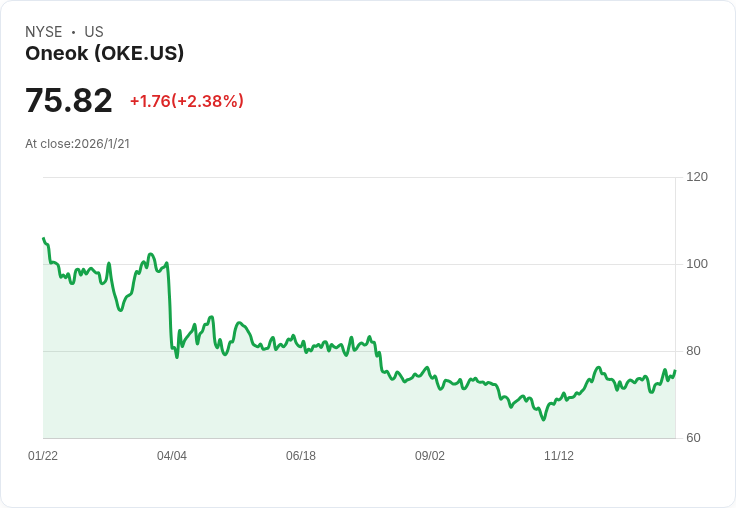
Task: Click the 80 y-axis price label
Action: [693, 351]
